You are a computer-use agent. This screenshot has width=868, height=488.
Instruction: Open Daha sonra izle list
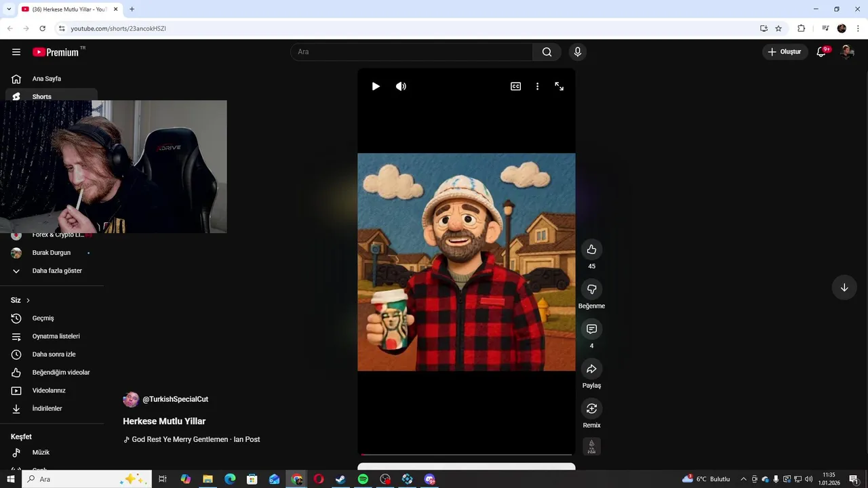52,354
